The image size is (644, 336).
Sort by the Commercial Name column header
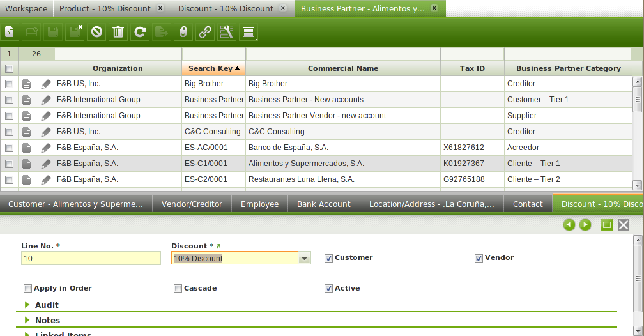coord(342,68)
